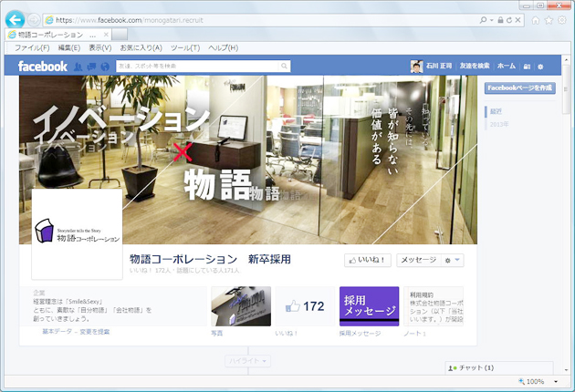Select 最近 in the timeline navigation
This screenshot has width=575, height=392.
[496, 111]
